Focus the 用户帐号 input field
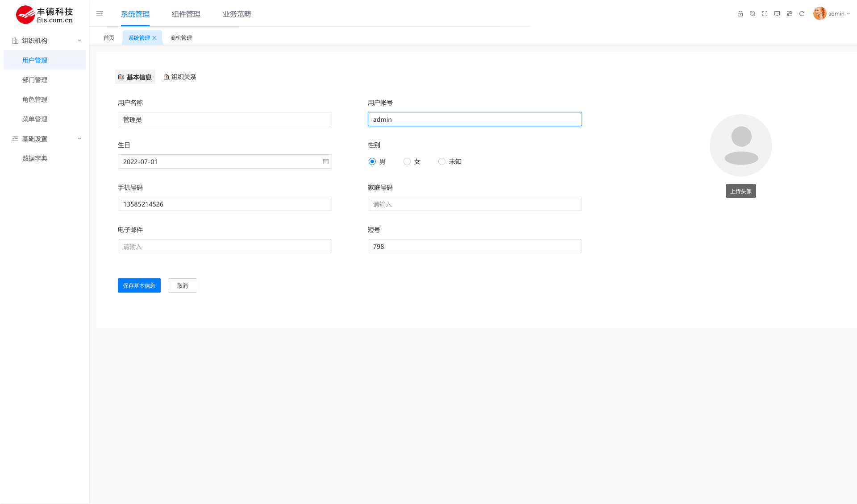Viewport: 857px width, 504px height. (x=475, y=119)
